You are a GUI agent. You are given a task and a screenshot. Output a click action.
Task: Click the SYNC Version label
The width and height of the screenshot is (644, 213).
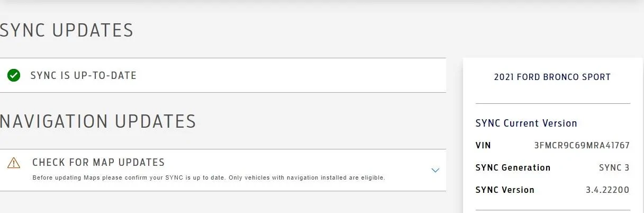coord(505,190)
